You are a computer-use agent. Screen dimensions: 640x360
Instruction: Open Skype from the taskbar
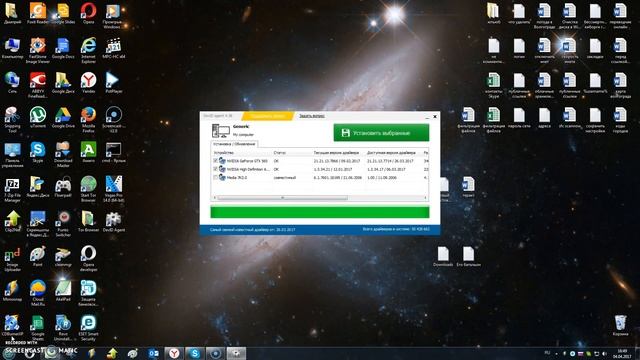coord(195,353)
